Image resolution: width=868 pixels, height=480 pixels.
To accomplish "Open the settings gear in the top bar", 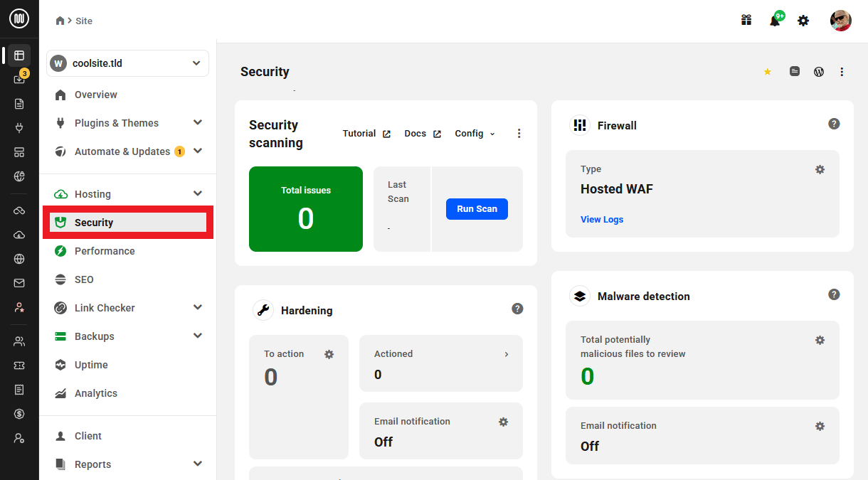I will [x=803, y=21].
